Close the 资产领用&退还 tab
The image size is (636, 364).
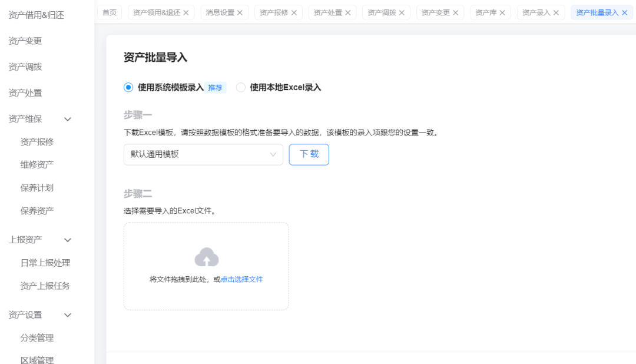[187, 12]
